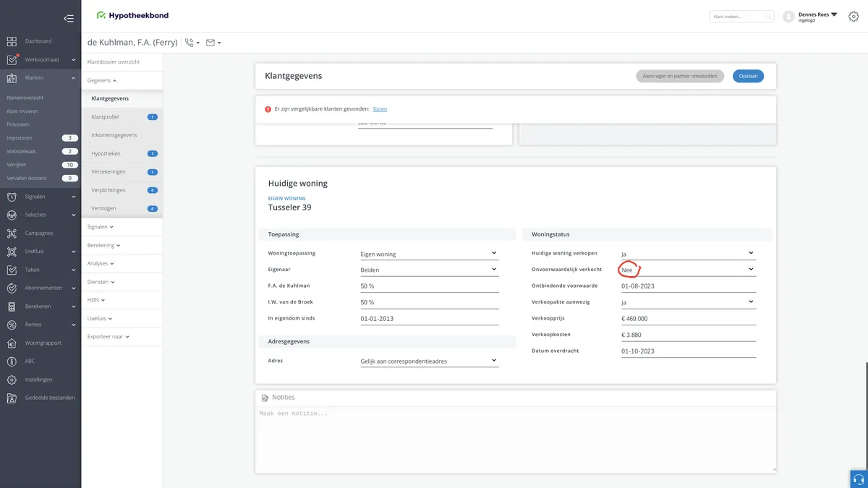The height and width of the screenshot is (488, 868).
Task: Click the Selecties sidebar icon
Action: (12, 215)
